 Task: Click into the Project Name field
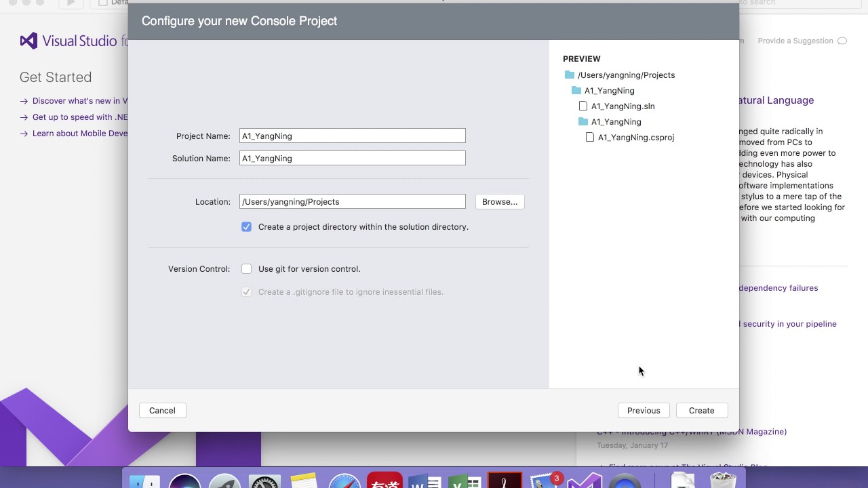[x=353, y=136]
